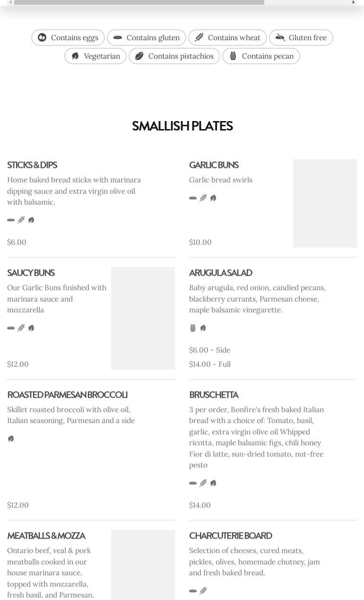This screenshot has height=600, width=364.
Task: Click the Contains gluten legend chip
Action: pyautogui.click(x=147, y=38)
